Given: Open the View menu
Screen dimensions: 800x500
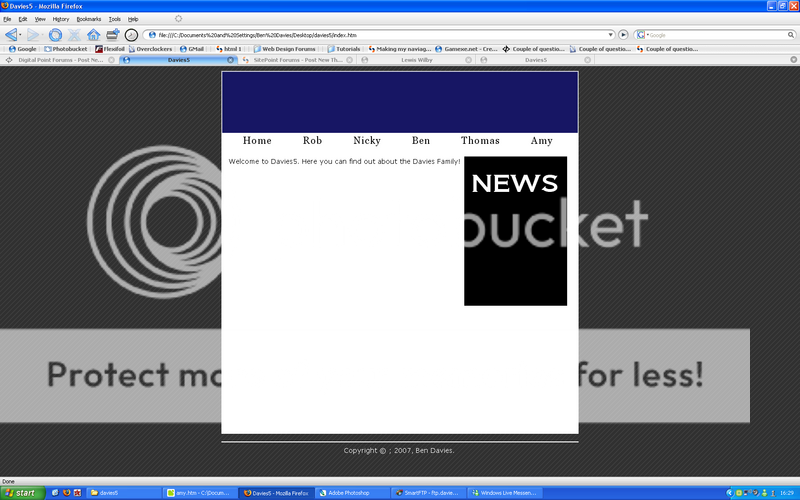Looking at the screenshot, I should (40, 19).
